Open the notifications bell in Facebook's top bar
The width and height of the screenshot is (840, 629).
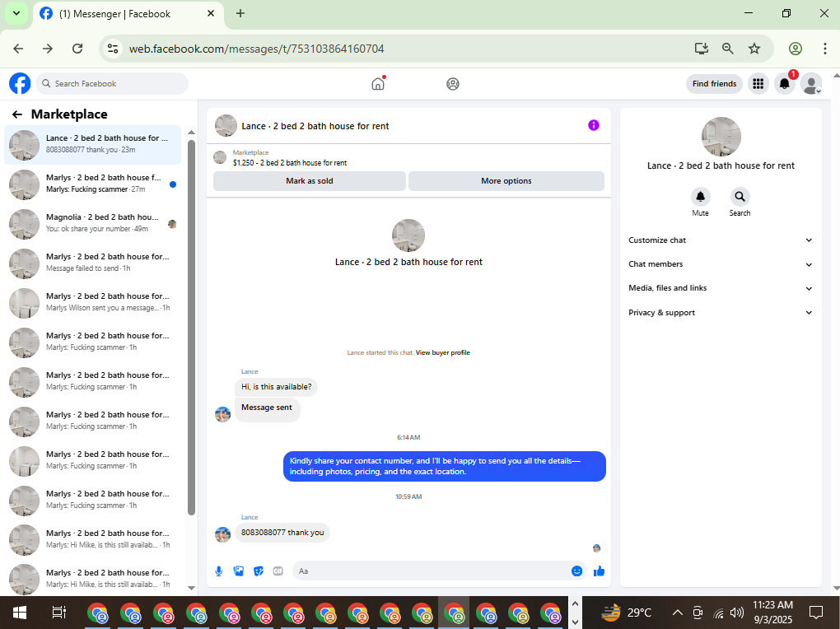pos(784,84)
